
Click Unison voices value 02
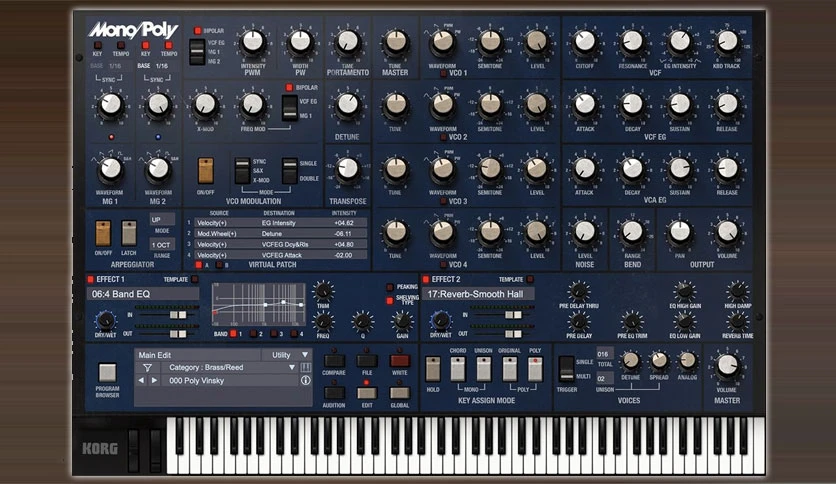point(604,378)
